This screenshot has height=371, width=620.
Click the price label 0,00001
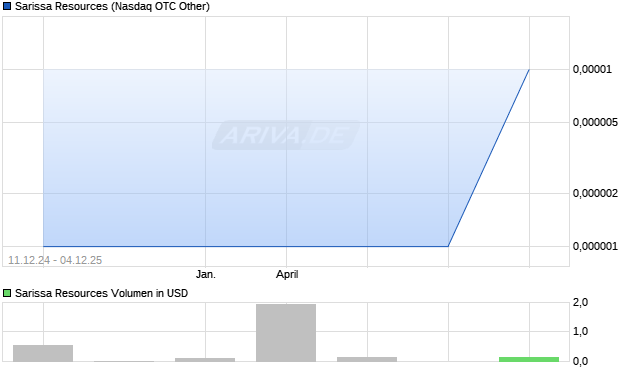coord(592,69)
